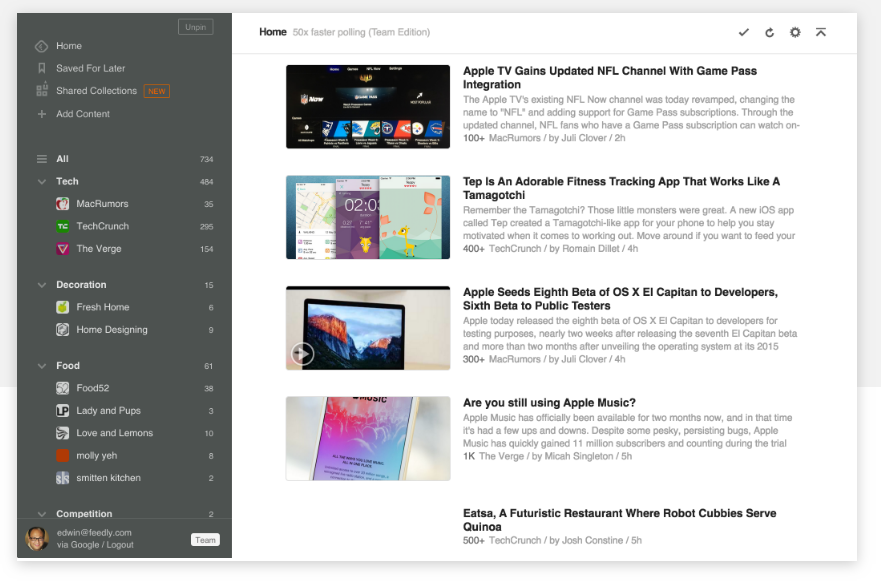This screenshot has height=581, width=881.
Task: Click the All unread count 734
Action: point(207,160)
